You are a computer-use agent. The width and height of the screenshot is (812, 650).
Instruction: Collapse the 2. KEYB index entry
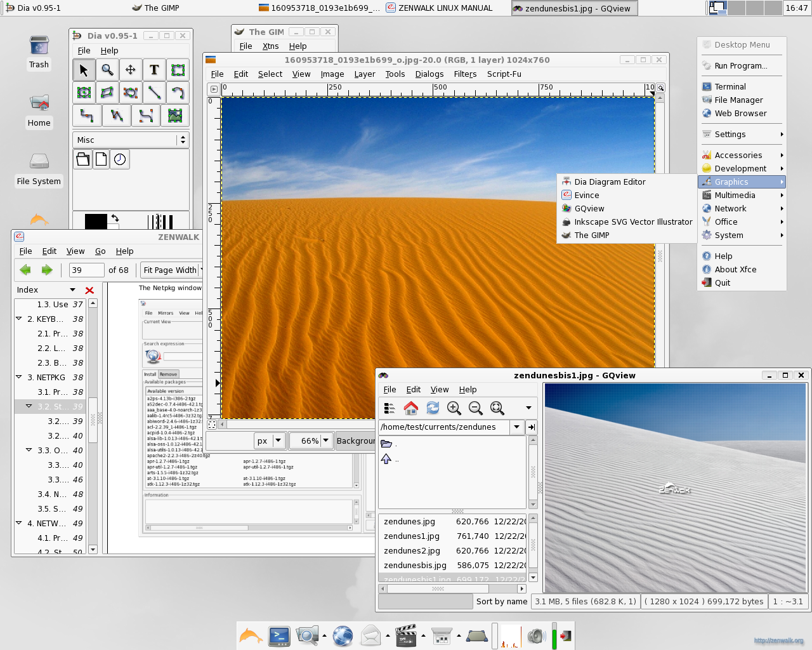click(19, 319)
